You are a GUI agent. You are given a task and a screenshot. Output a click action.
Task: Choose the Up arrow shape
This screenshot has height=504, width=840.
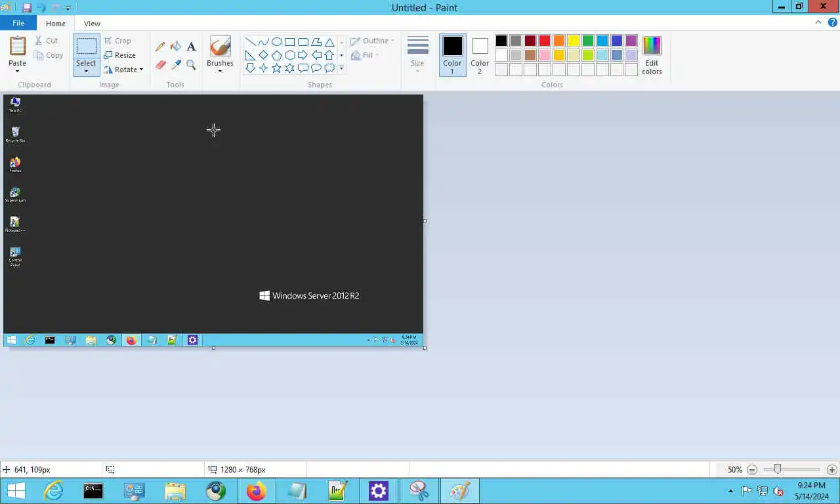click(329, 55)
